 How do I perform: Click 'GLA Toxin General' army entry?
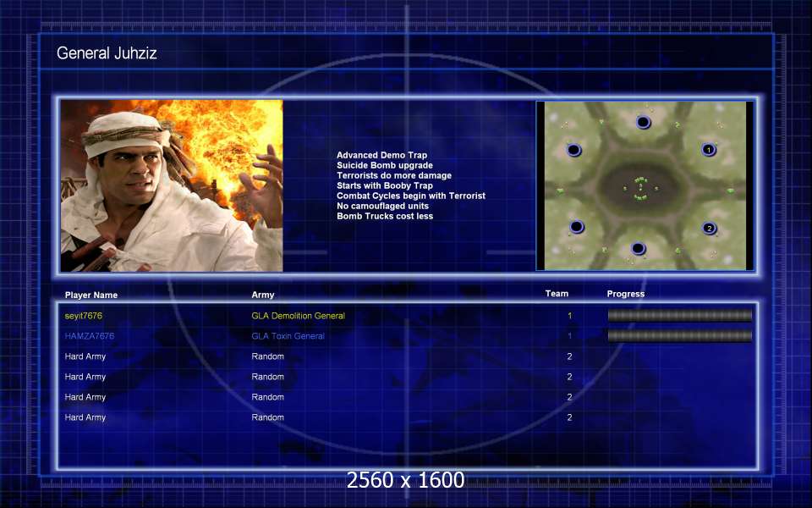[x=288, y=336]
